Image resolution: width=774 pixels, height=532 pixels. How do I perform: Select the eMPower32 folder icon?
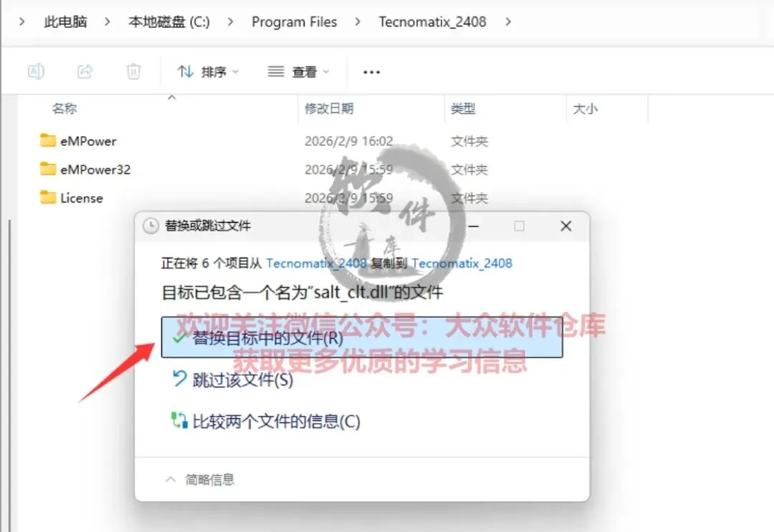[48, 169]
